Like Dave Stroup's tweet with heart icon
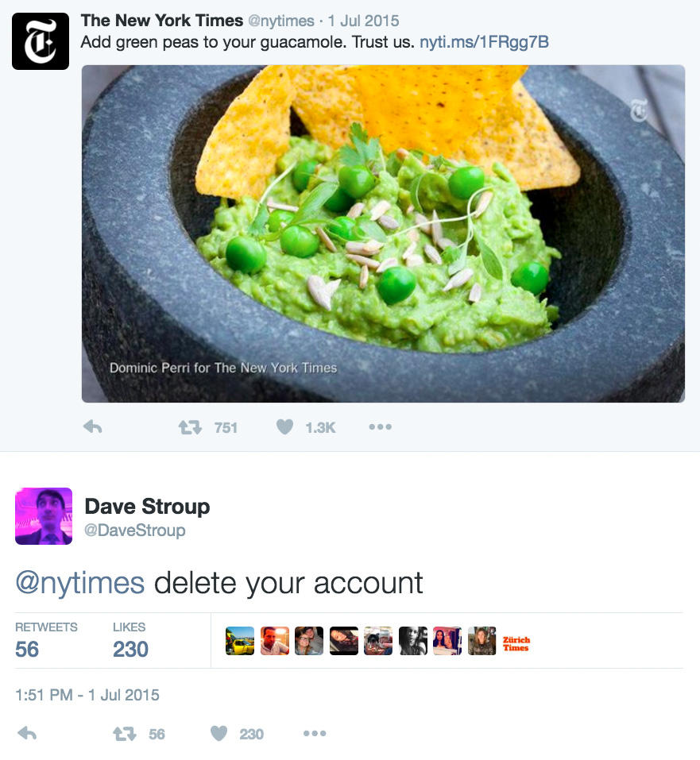This screenshot has width=700, height=760. coord(219,734)
